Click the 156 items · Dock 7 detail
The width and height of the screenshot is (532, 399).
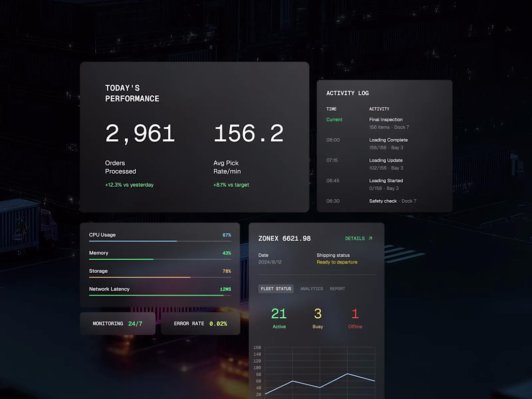389,127
